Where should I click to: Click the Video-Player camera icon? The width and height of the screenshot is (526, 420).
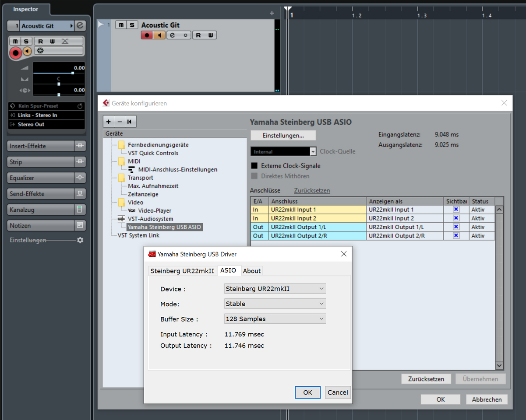pyautogui.click(x=131, y=210)
